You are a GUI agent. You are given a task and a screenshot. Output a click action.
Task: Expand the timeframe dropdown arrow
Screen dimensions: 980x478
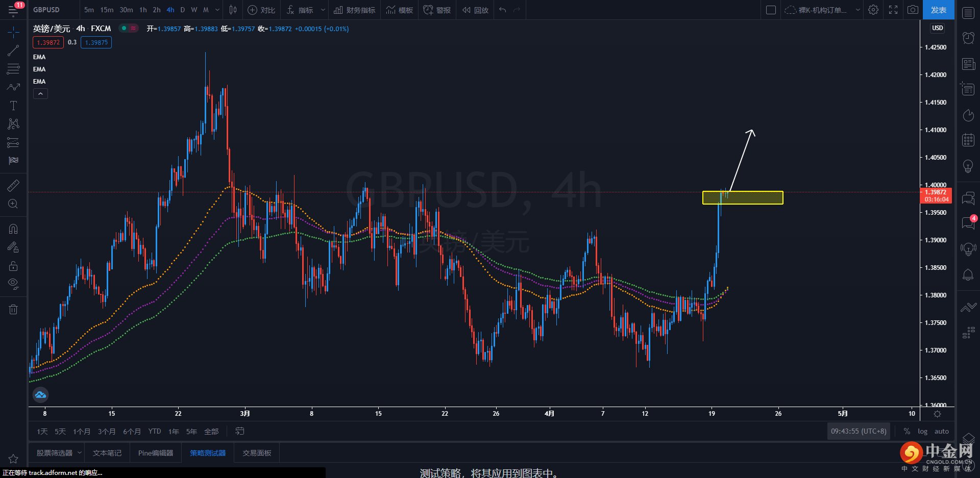217,10
